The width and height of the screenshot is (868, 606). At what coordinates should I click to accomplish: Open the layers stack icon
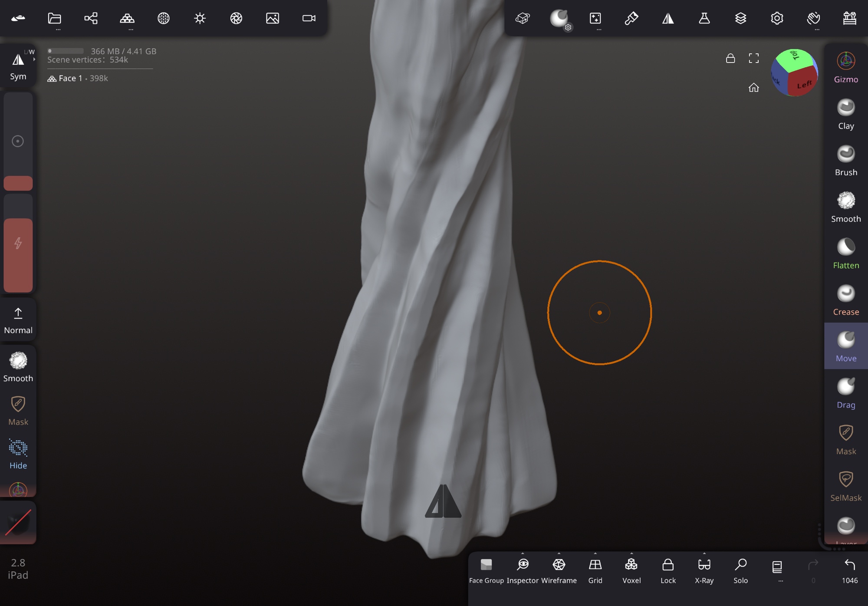point(740,18)
